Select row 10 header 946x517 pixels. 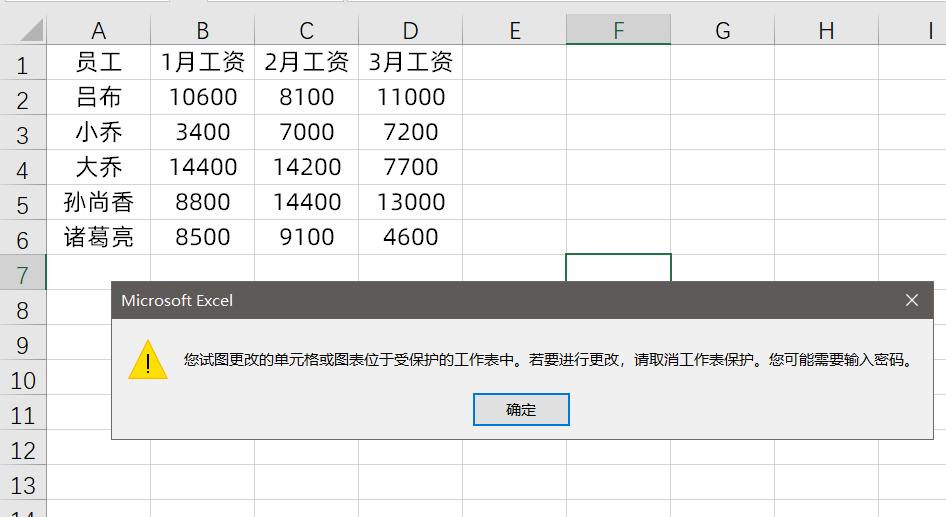click(x=23, y=378)
